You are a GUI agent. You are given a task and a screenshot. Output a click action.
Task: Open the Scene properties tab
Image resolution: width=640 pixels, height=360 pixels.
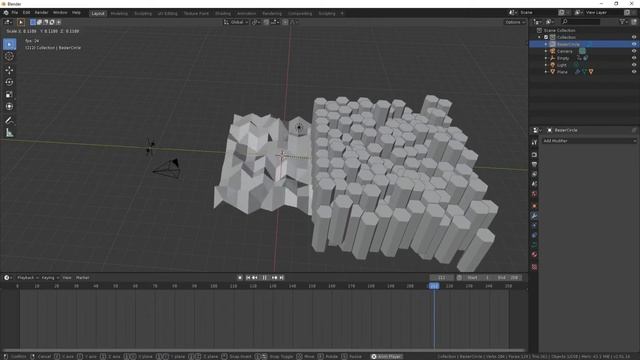point(534,184)
